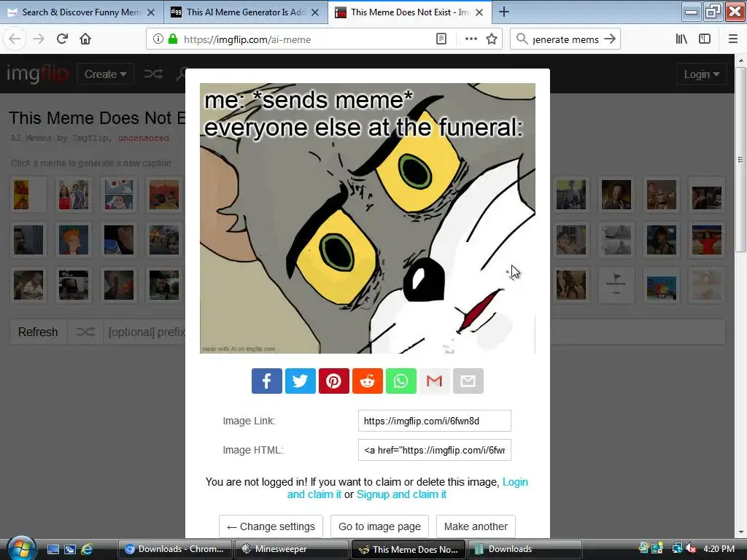
Task: Click the uncensored link
Action: (144, 138)
